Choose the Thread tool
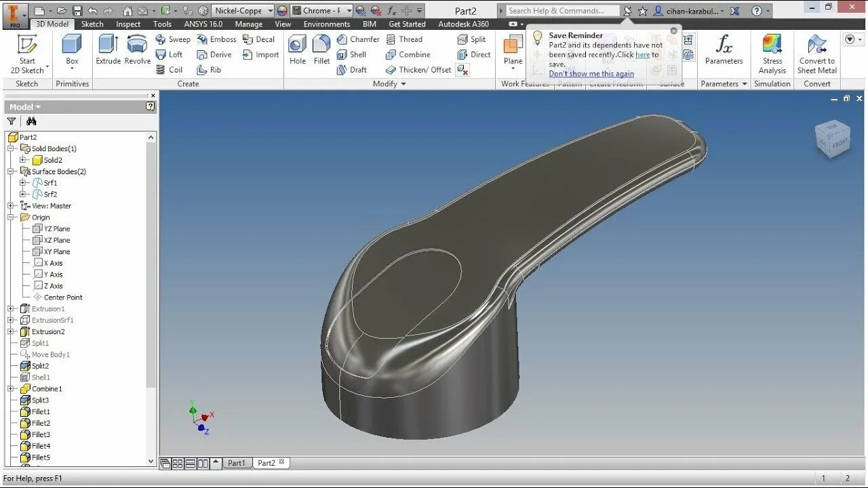The width and height of the screenshot is (868, 488). (404, 39)
